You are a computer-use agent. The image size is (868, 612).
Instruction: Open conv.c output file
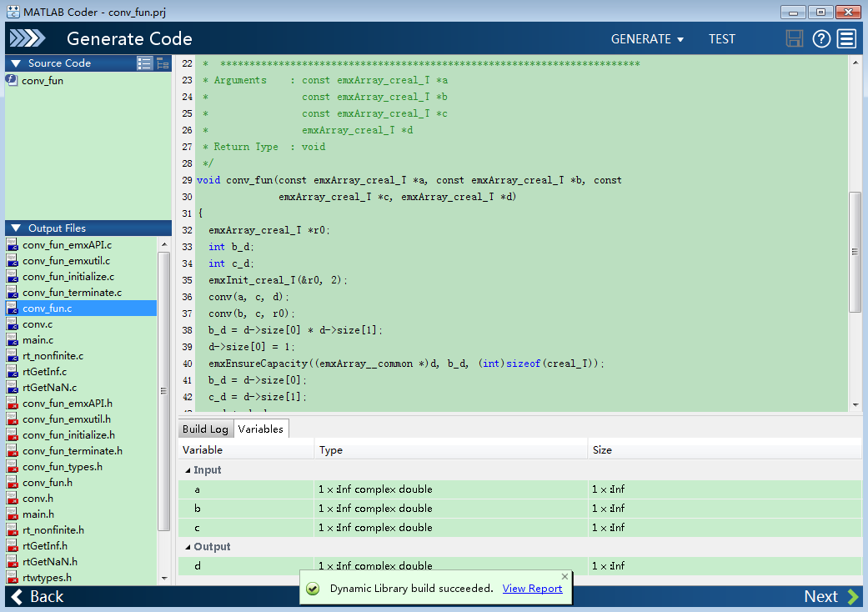point(38,324)
